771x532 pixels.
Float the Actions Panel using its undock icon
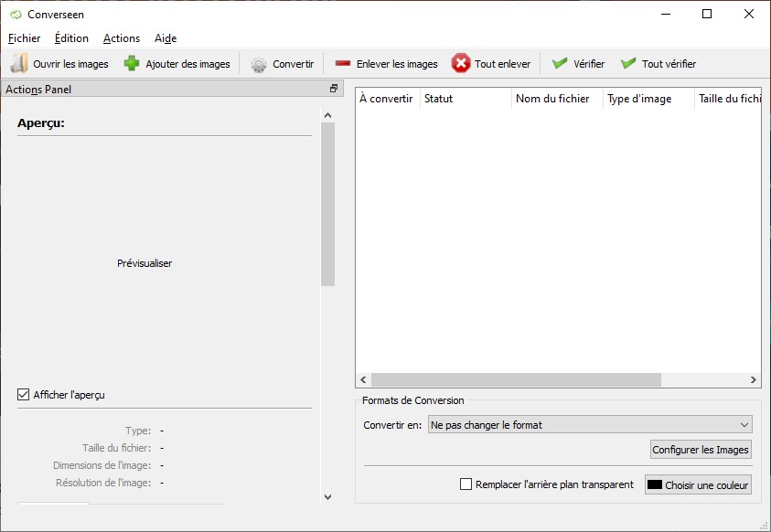[x=334, y=89]
